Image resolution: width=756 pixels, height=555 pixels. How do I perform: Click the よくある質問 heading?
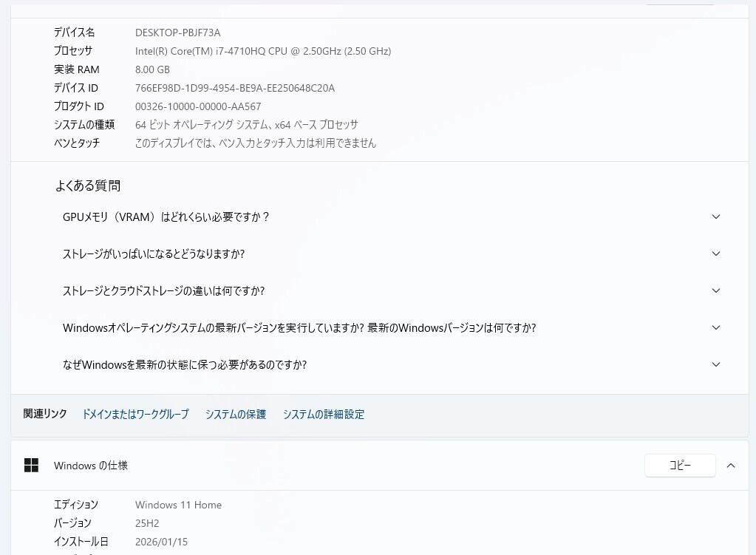click(x=88, y=185)
